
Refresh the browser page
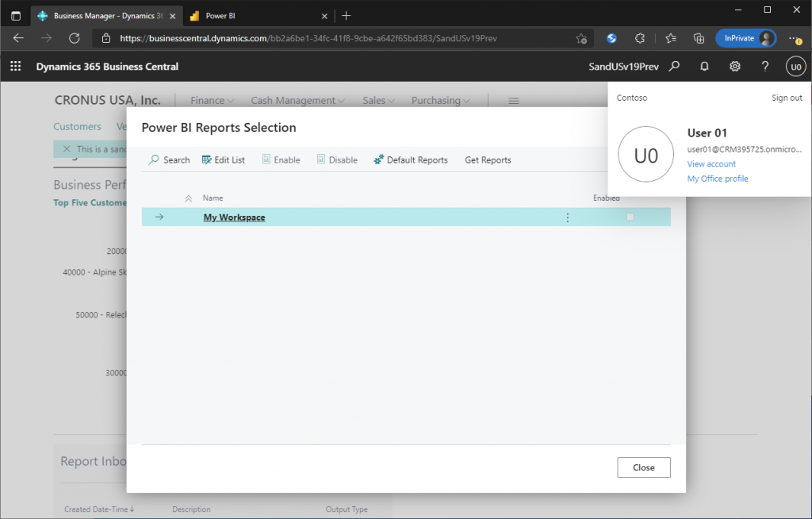click(x=75, y=38)
